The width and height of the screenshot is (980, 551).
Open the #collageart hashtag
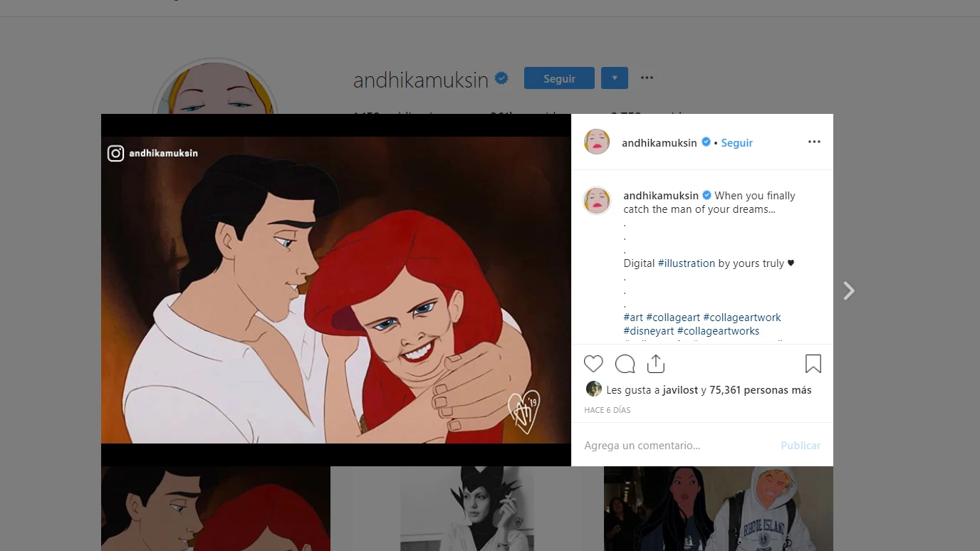(673, 318)
